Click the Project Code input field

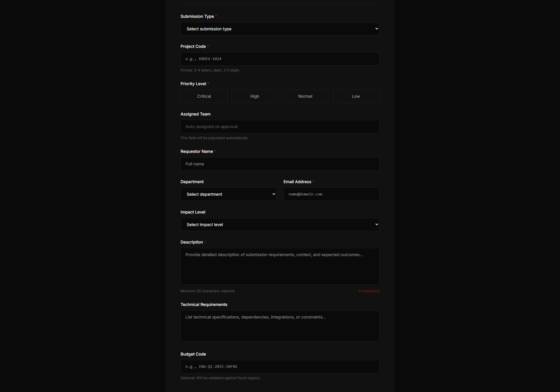pyautogui.click(x=280, y=59)
